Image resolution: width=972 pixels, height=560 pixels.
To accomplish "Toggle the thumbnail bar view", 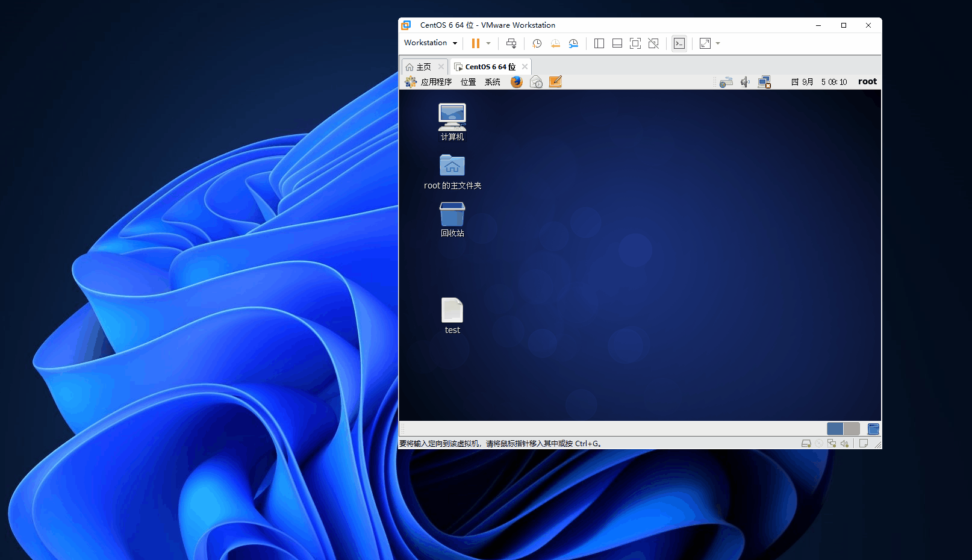I will (617, 43).
